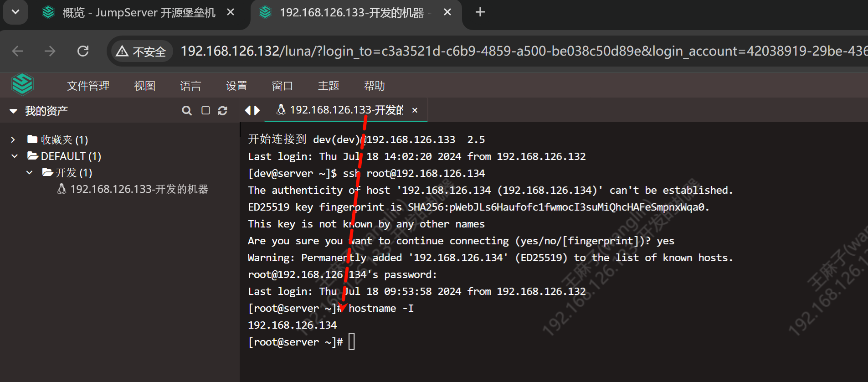
Task: Expand the 收藏夹 (1) tree node
Action: pyautogui.click(x=13, y=139)
